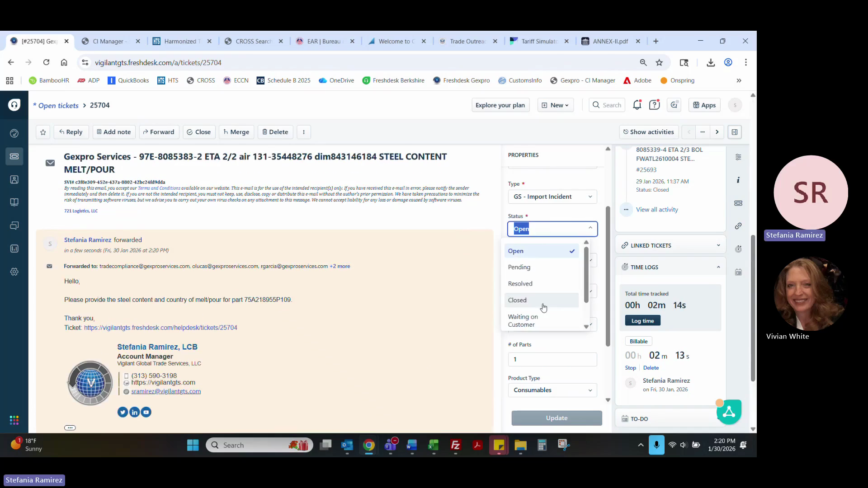The width and height of the screenshot is (868, 488).
Task: Open the Product Type Consumables dropdown
Action: [552, 390]
